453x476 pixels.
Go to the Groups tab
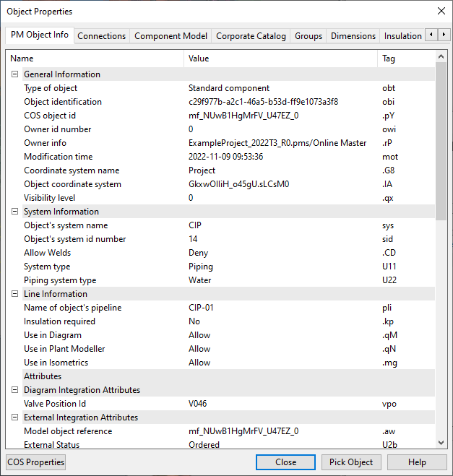point(309,36)
